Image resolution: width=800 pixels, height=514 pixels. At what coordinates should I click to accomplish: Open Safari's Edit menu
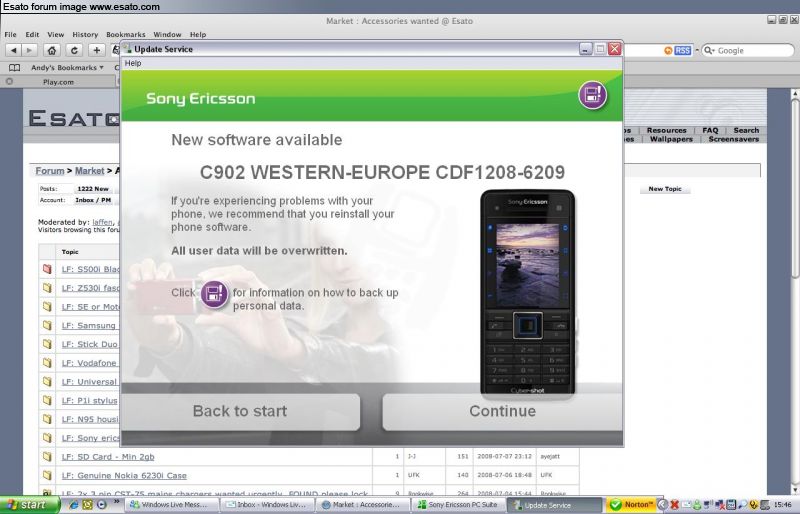tap(32, 34)
